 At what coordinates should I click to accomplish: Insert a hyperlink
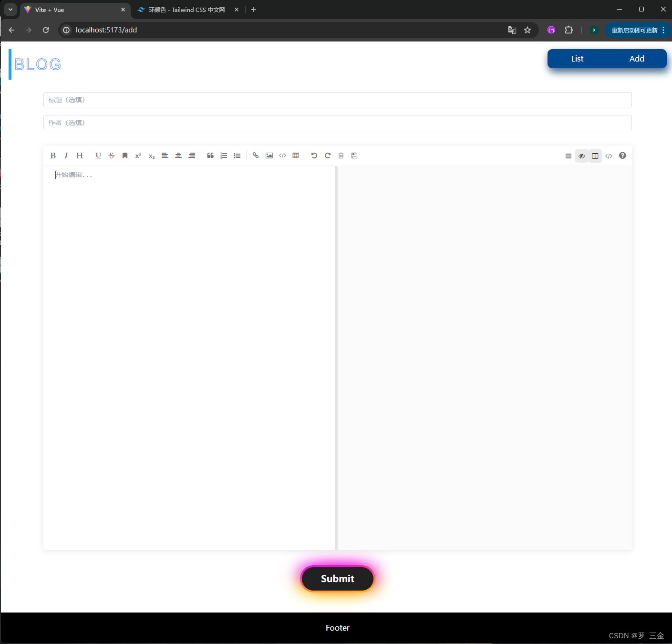click(256, 156)
